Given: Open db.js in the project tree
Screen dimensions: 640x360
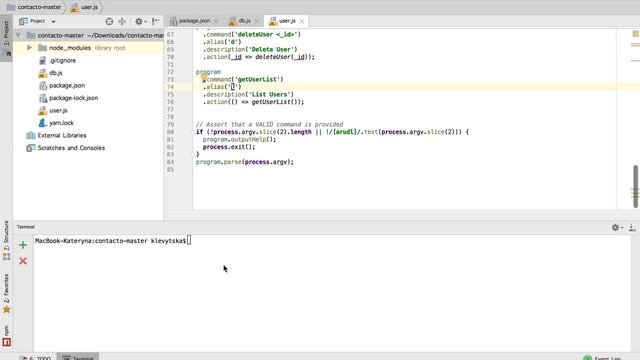Looking at the screenshot, I should coord(56,73).
